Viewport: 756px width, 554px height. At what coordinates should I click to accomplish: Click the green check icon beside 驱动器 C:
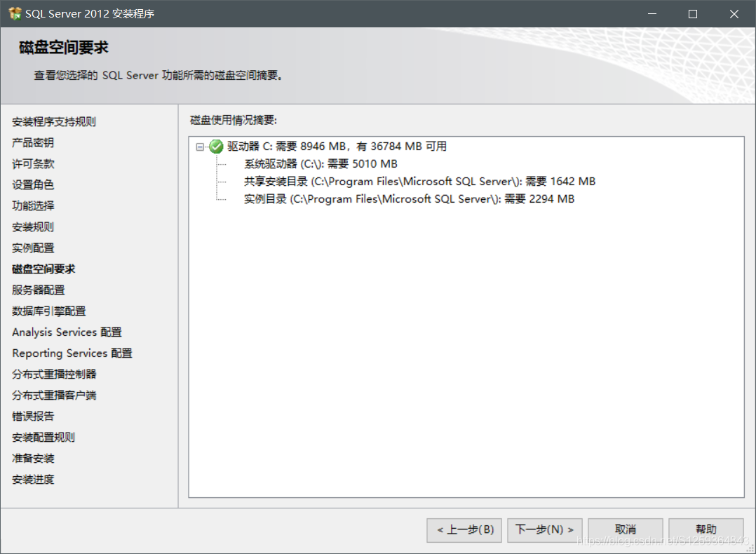click(x=216, y=147)
